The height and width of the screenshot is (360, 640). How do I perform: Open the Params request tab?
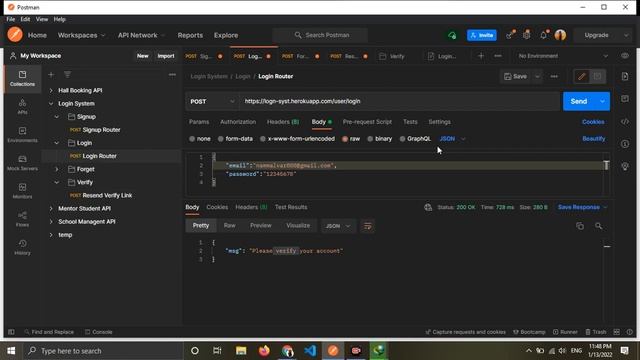point(199,122)
